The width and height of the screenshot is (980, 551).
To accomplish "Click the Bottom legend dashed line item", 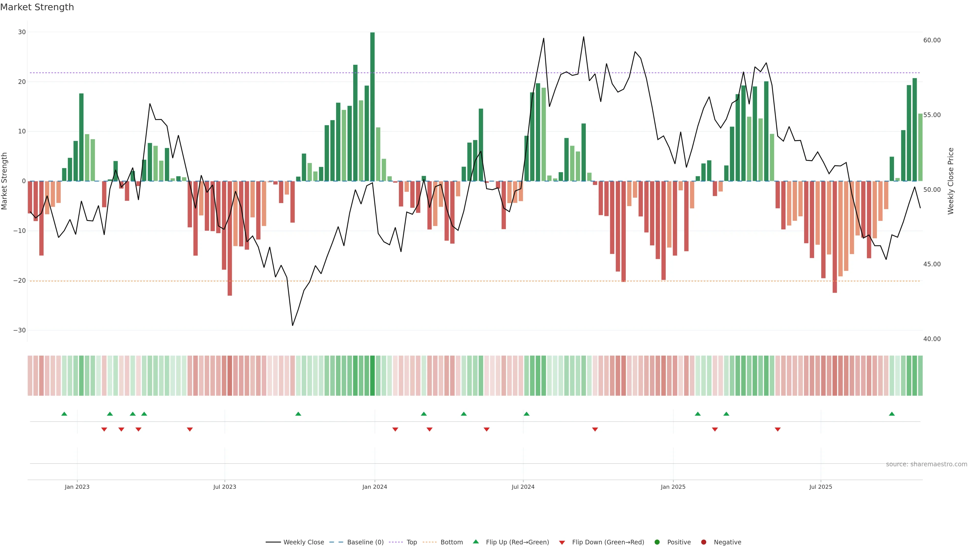I will pos(430,542).
